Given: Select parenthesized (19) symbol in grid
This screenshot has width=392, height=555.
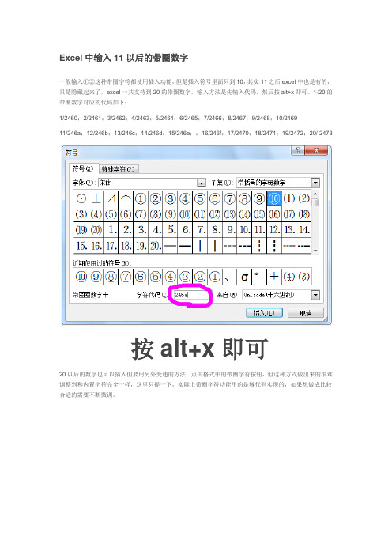Looking at the screenshot, I should point(81,230).
